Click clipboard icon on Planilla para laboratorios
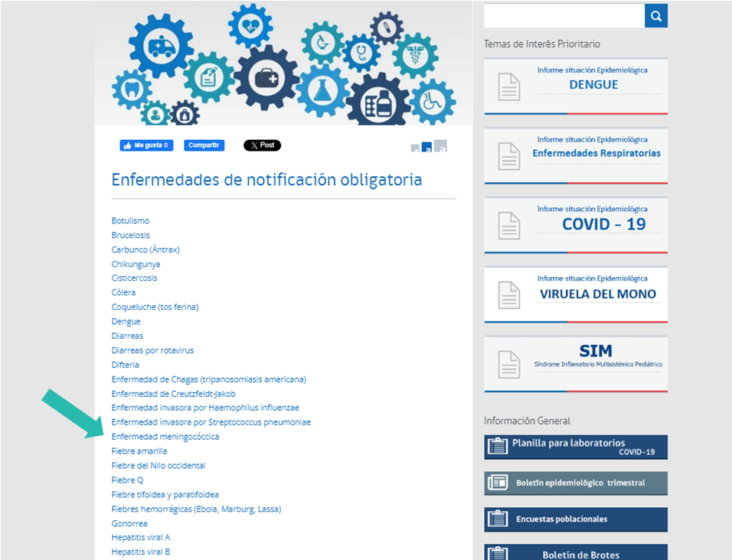 (498, 447)
